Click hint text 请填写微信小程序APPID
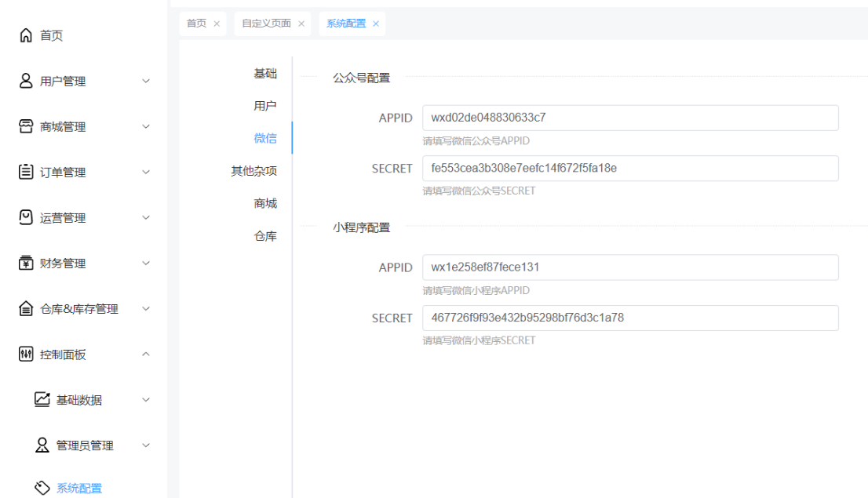 coord(476,290)
